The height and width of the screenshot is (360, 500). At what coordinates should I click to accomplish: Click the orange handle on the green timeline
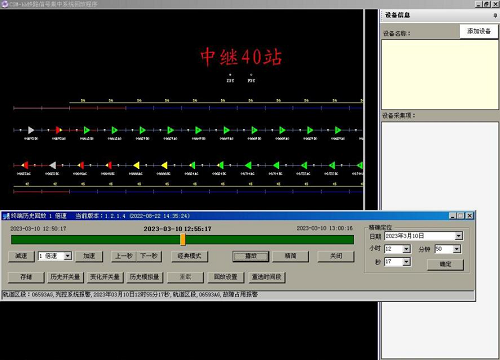click(x=183, y=240)
